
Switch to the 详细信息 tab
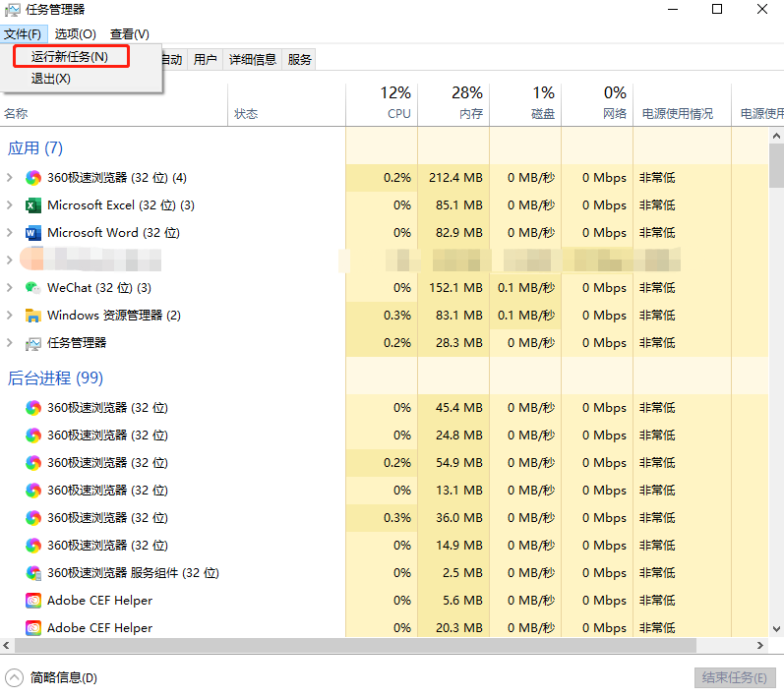click(x=253, y=60)
